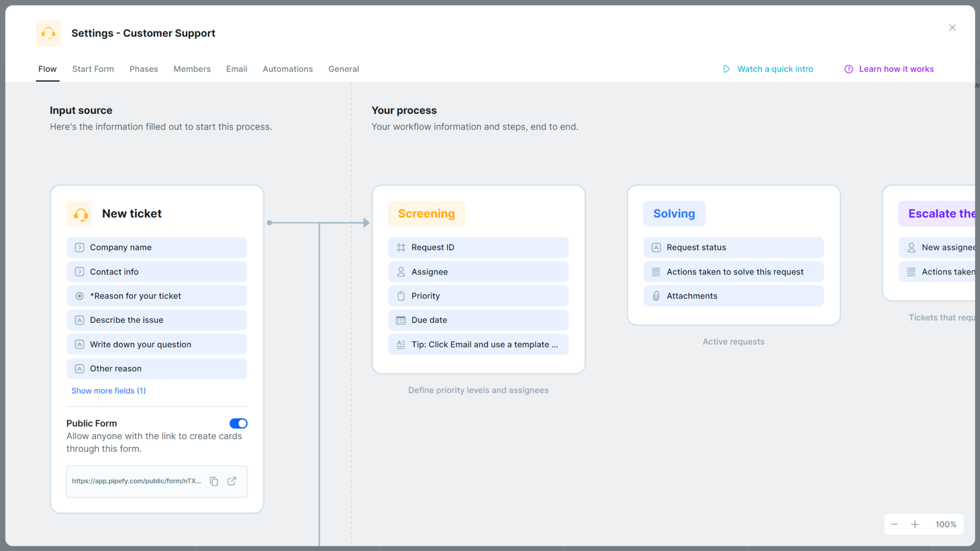The image size is (980, 551).
Task: Click the radio icon on Reason for your ticket
Action: click(79, 296)
